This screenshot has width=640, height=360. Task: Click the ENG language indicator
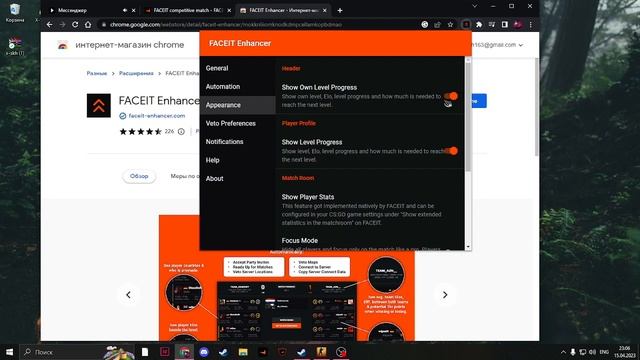click(604, 352)
